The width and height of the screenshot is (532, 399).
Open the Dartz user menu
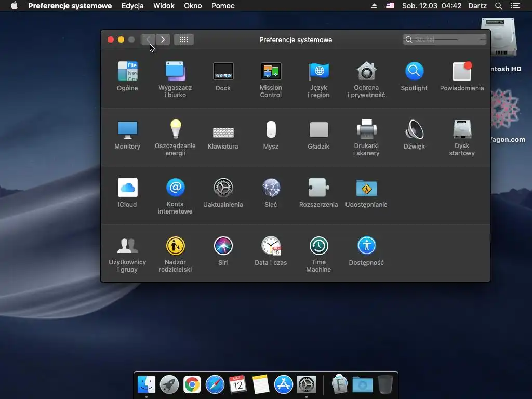[477, 6]
